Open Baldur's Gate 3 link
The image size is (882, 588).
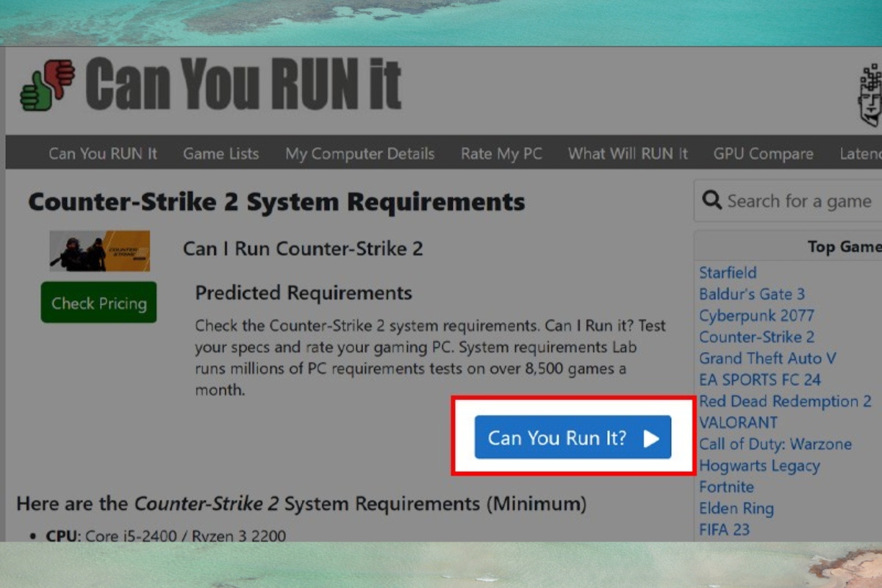coord(752,294)
